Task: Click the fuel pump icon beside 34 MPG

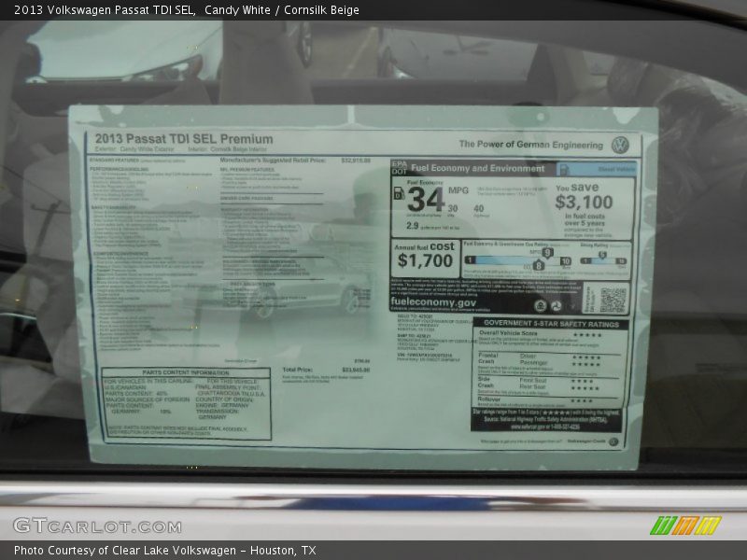Action: tap(399, 193)
